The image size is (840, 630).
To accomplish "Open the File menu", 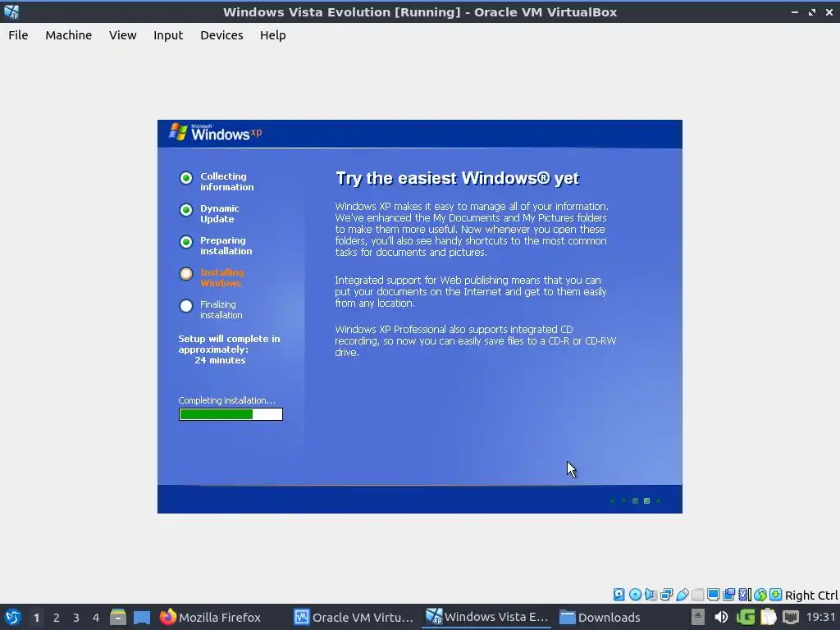I will [x=18, y=35].
